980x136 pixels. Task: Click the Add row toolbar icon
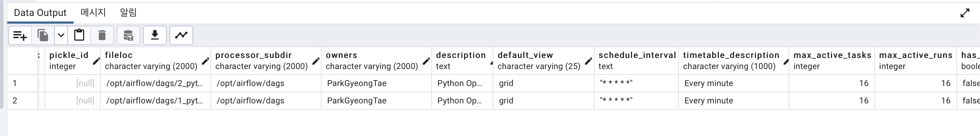click(20, 35)
